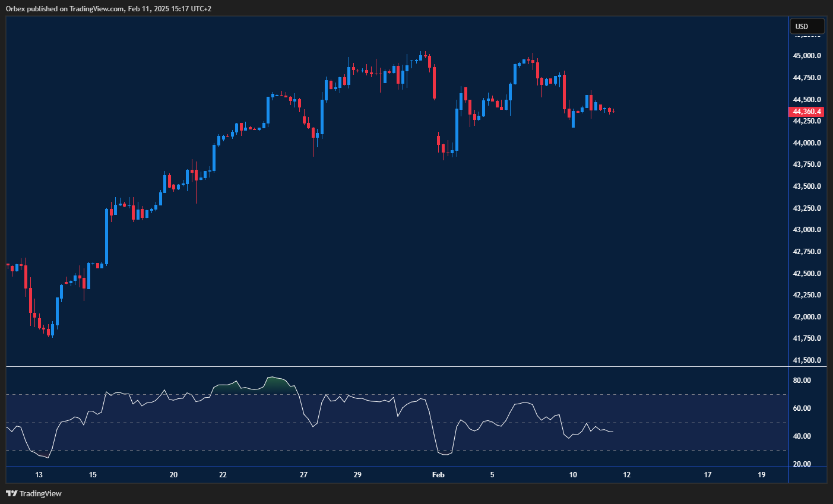Click the 13 date label on the axis
This screenshot has width=833, height=504.
(39, 475)
